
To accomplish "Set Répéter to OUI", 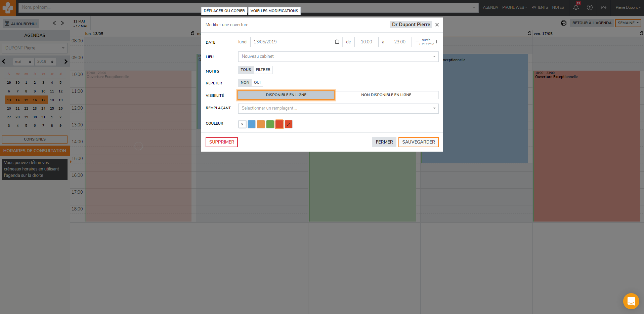I will tap(257, 83).
